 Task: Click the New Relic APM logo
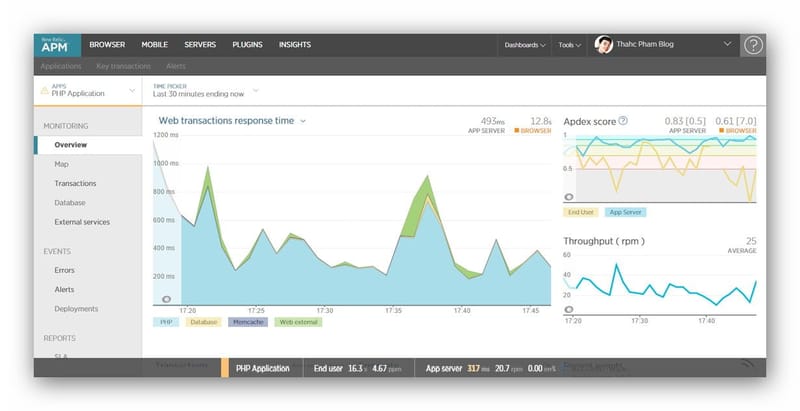(57, 45)
